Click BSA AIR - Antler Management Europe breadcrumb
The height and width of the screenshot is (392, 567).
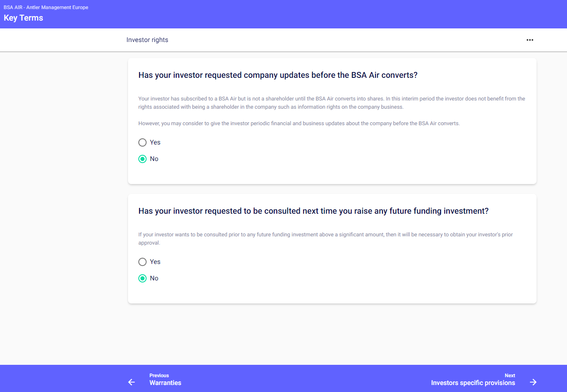pos(46,7)
